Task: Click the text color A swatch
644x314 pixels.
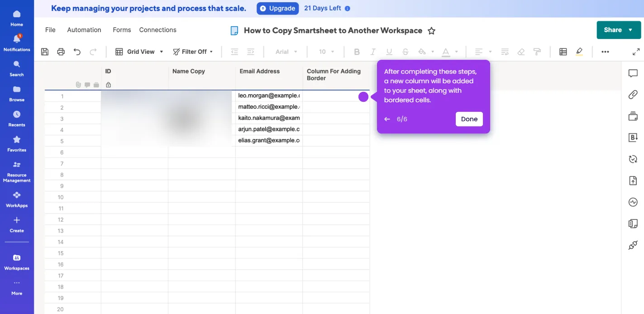Action: pos(446,52)
